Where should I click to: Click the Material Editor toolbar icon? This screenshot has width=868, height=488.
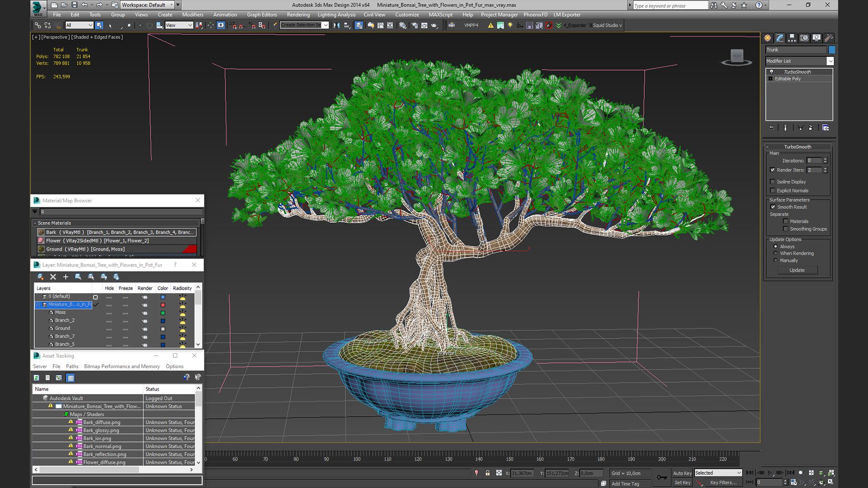pyautogui.click(x=403, y=25)
